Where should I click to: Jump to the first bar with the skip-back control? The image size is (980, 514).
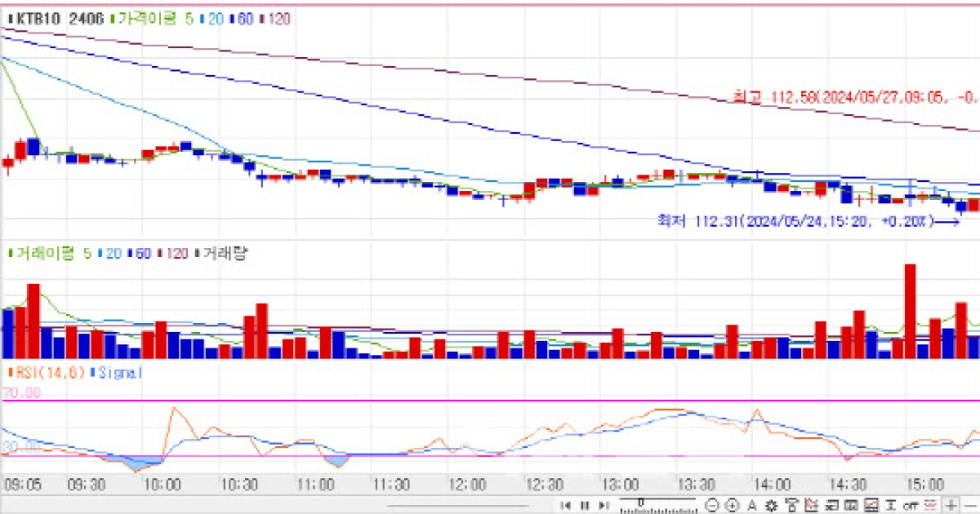(566, 506)
